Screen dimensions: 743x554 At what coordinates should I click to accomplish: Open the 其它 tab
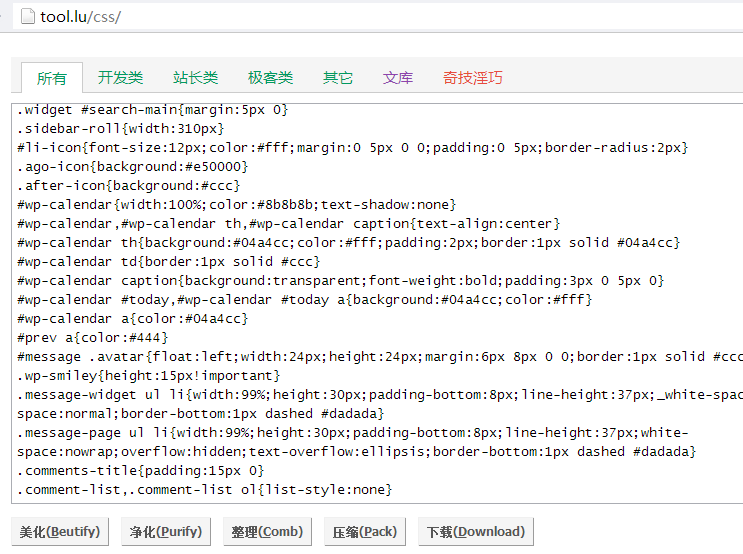click(338, 77)
